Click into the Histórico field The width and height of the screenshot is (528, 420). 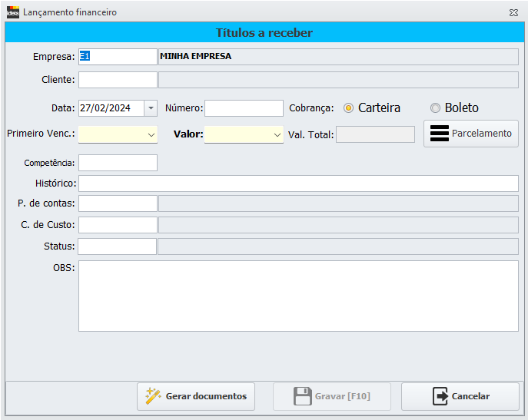(298, 184)
